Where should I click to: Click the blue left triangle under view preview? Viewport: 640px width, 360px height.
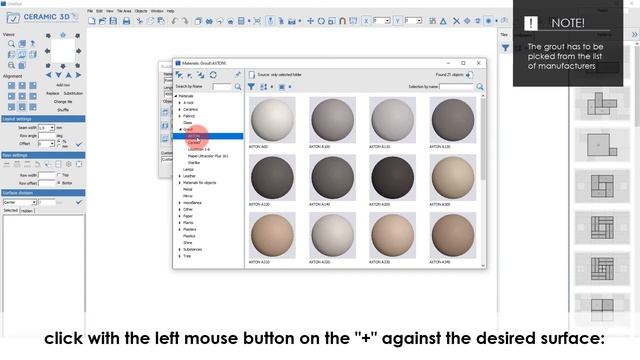pos(49,75)
